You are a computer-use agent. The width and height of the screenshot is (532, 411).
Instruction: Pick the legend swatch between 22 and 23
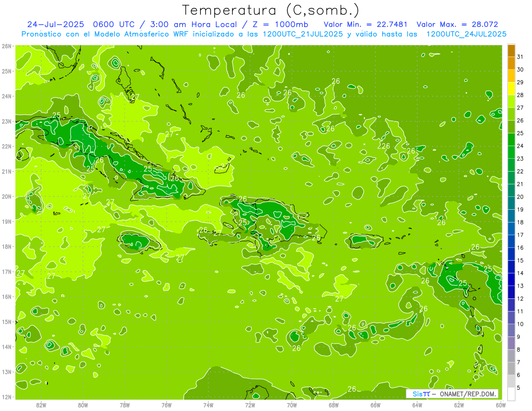point(511,165)
